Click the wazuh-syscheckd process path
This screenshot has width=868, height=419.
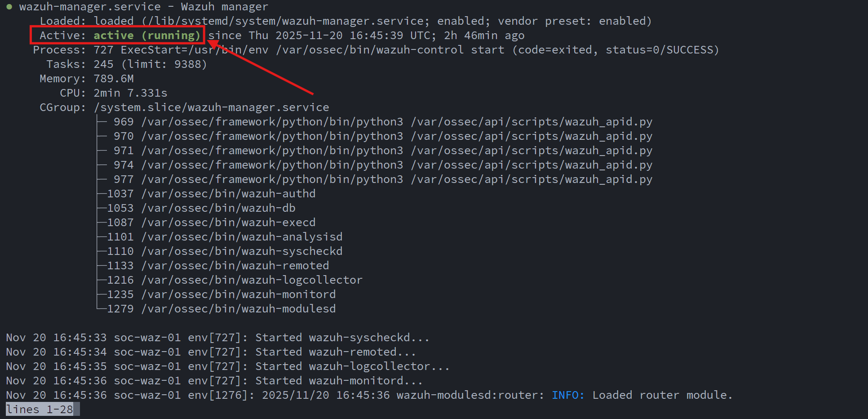point(242,251)
